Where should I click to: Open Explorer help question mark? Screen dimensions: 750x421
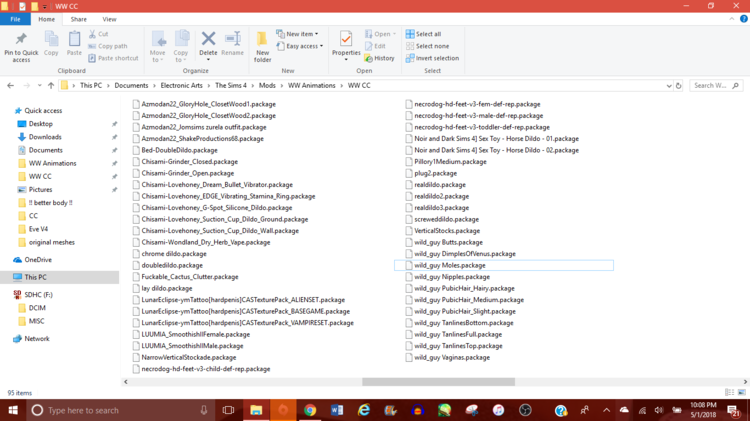(744, 19)
